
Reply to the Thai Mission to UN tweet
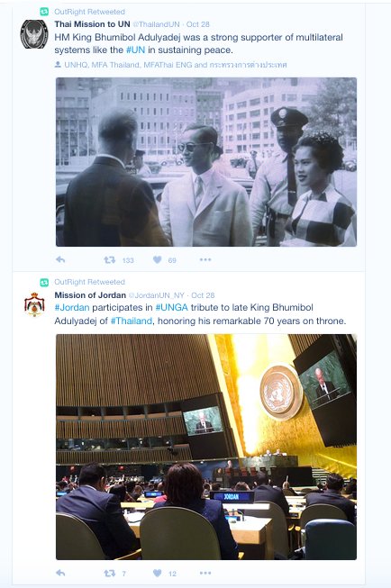(x=60, y=259)
